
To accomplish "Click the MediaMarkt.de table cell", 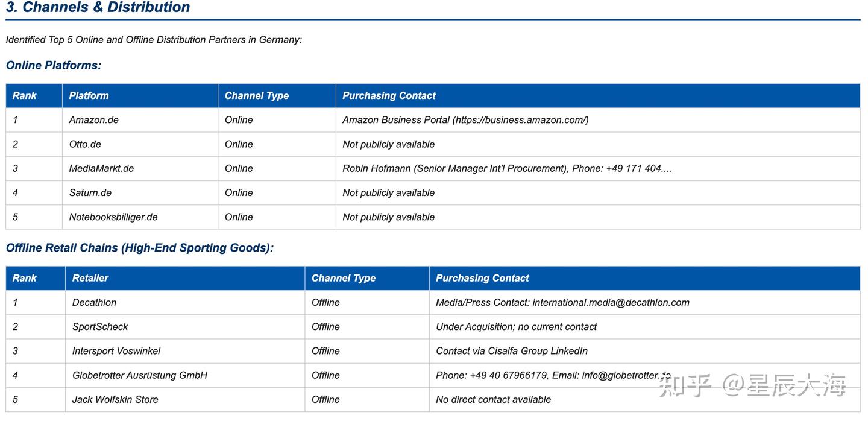I will tap(101, 168).
